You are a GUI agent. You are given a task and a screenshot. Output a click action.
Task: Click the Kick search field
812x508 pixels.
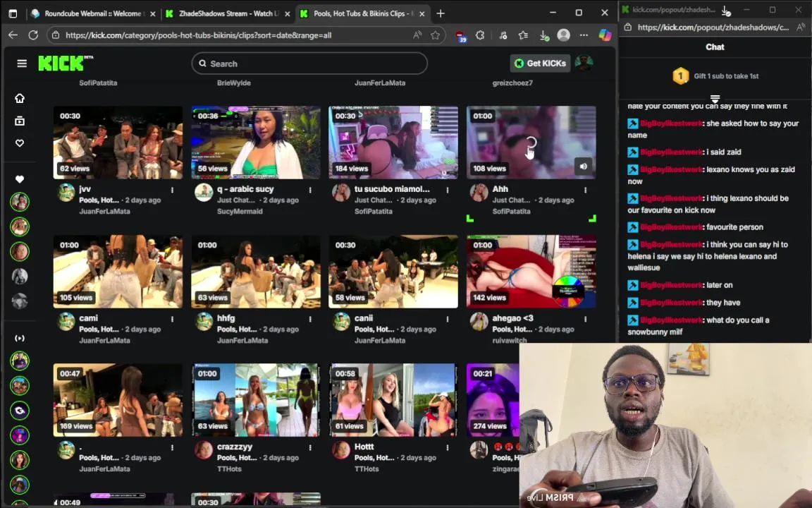click(x=309, y=64)
